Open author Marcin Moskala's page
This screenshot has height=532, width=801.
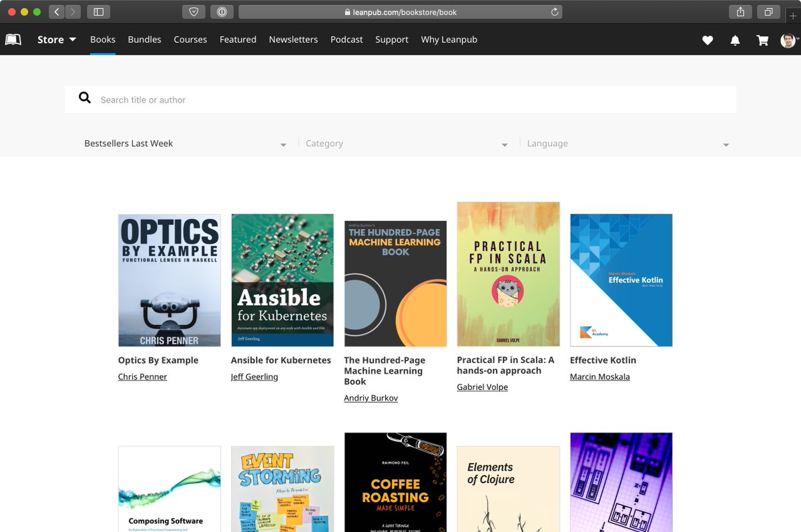599,376
